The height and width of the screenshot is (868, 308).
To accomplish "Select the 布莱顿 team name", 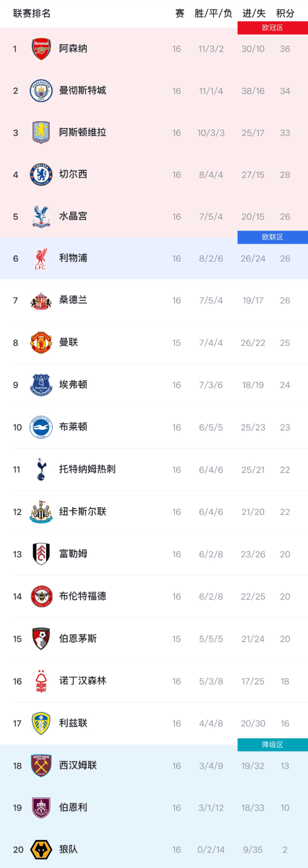I will pos(73,427).
